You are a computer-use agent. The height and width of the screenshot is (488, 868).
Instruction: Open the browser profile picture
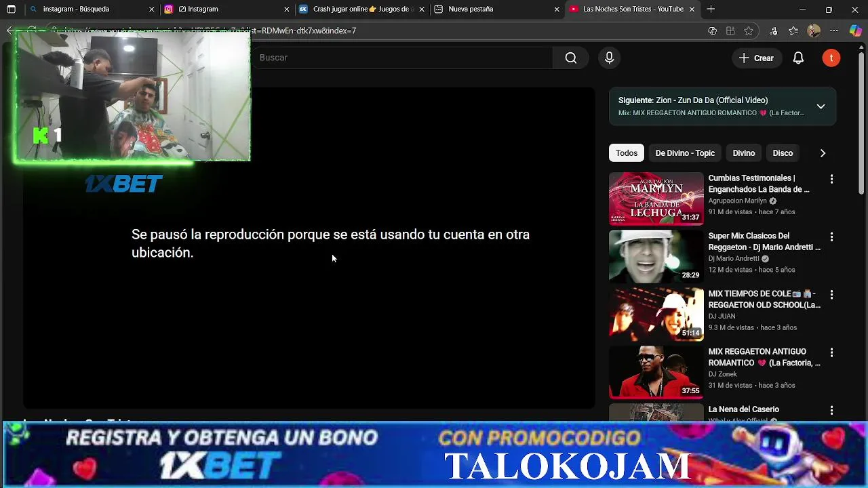point(814,30)
